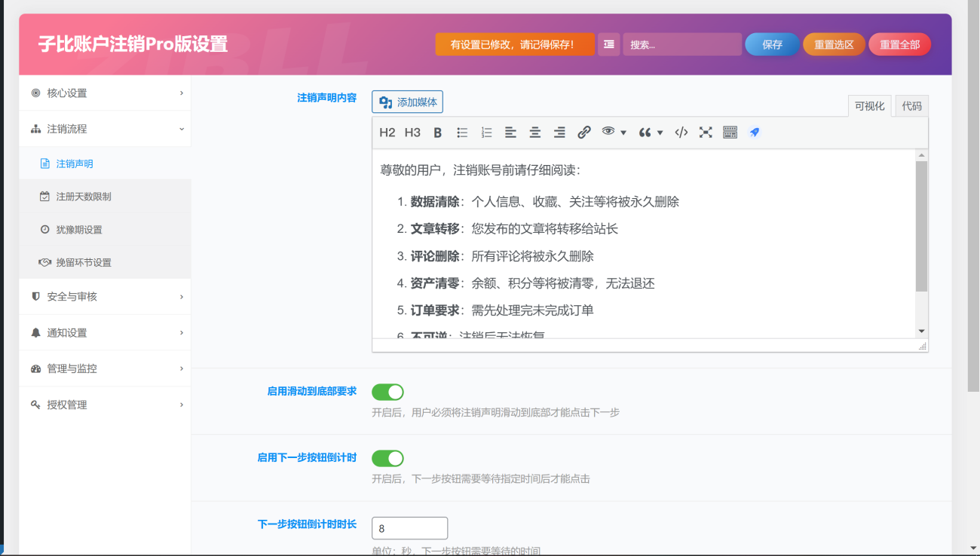
Task: Click the code brackets icon in toolbar
Action: (681, 133)
